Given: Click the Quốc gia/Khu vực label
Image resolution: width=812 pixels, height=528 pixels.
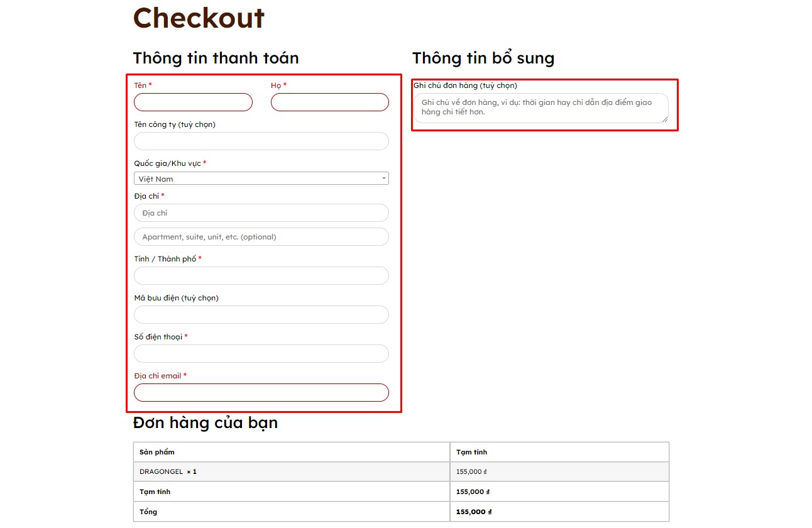Looking at the screenshot, I should (167, 163).
